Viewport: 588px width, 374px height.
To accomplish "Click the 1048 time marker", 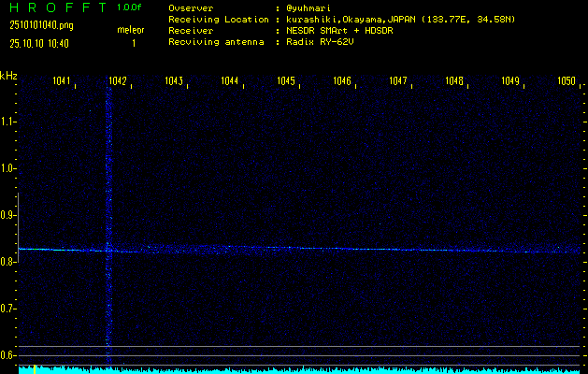I will (454, 82).
